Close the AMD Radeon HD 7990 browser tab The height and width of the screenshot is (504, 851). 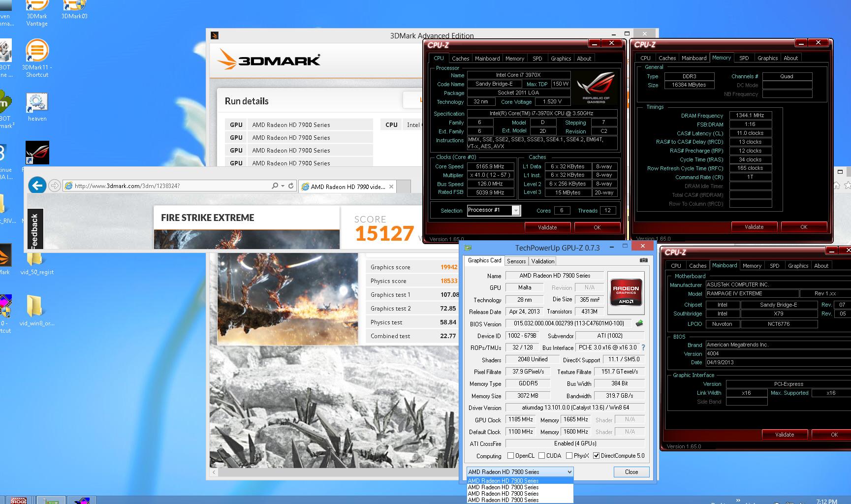tap(391, 187)
